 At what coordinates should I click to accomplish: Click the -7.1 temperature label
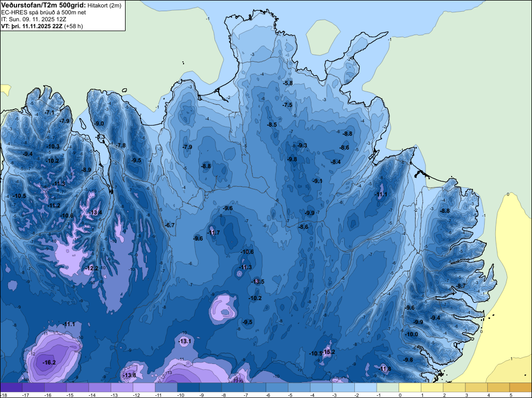click(x=49, y=112)
